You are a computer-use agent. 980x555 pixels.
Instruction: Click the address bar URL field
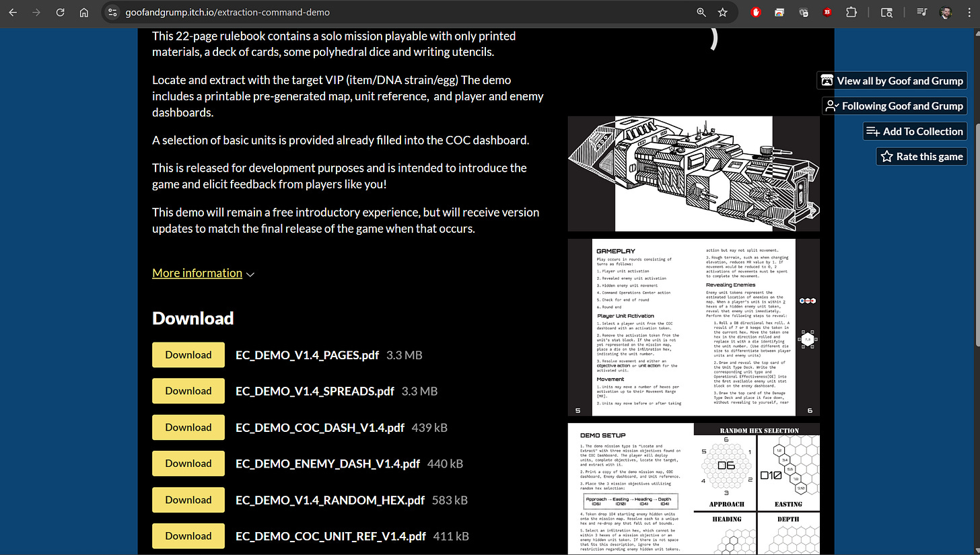click(x=404, y=12)
